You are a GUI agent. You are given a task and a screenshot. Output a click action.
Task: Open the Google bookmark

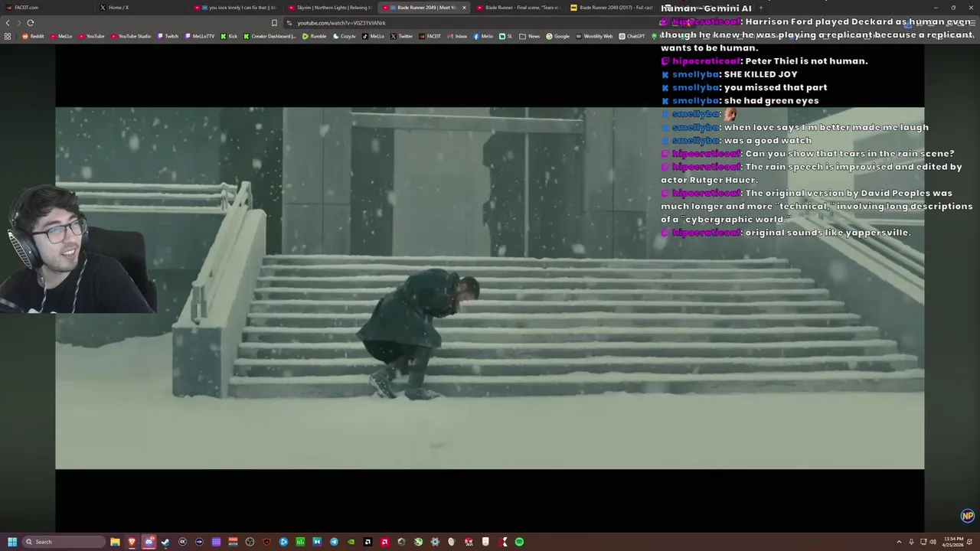(557, 36)
